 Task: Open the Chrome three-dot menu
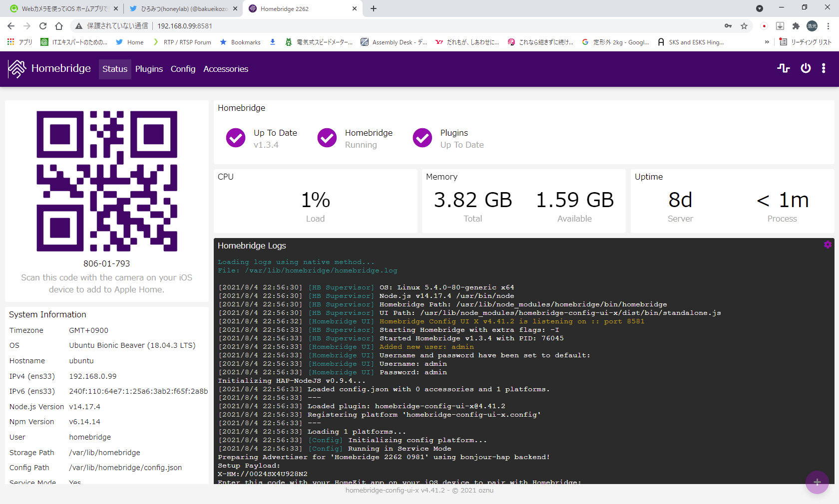click(828, 26)
